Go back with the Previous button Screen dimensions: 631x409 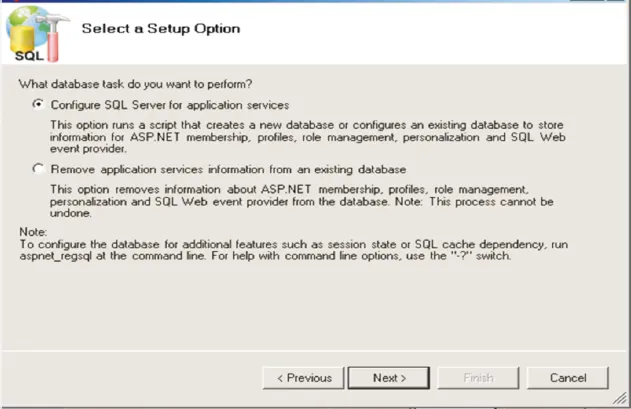(x=304, y=378)
